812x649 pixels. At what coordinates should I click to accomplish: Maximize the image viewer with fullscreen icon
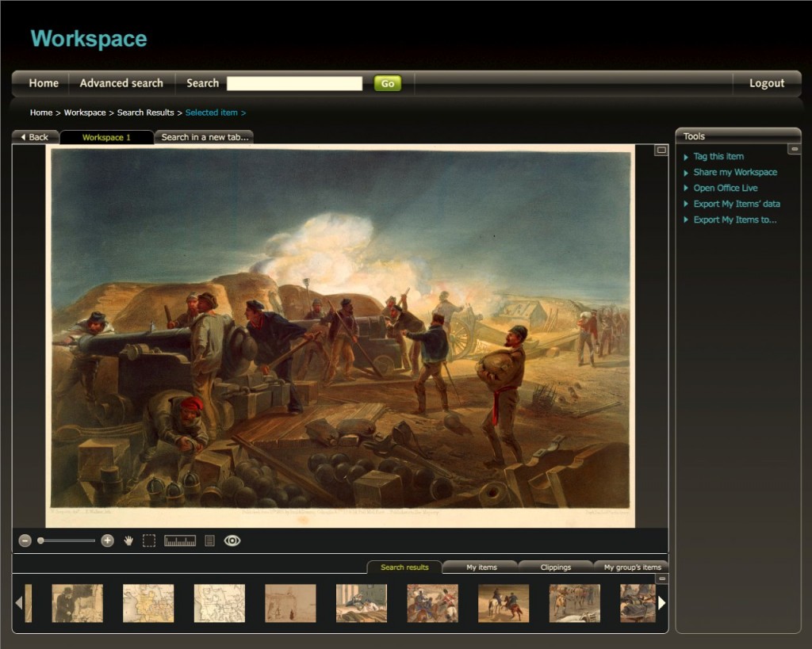point(661,150)
